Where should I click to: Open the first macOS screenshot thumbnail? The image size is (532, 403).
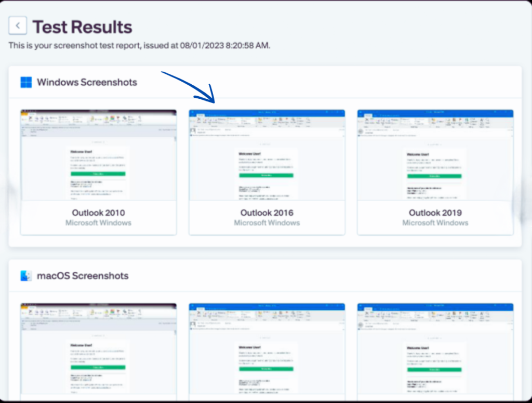[x=98, y=349]
